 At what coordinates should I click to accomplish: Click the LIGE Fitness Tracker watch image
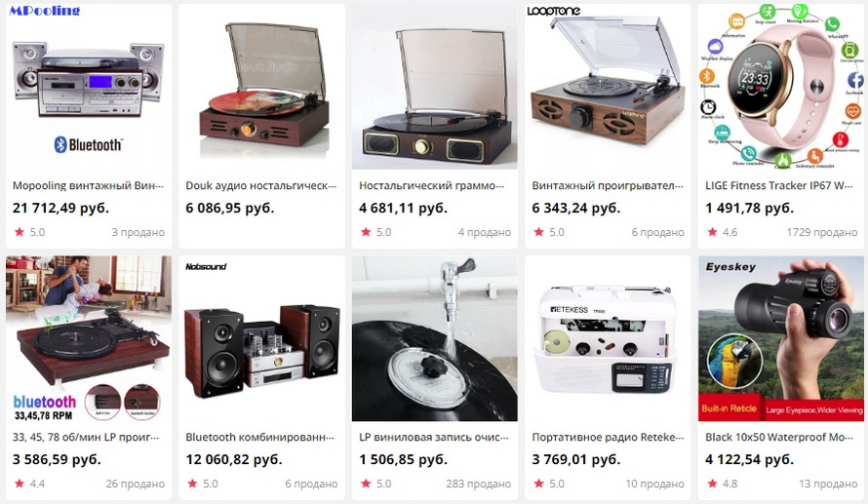click(780, 87)
